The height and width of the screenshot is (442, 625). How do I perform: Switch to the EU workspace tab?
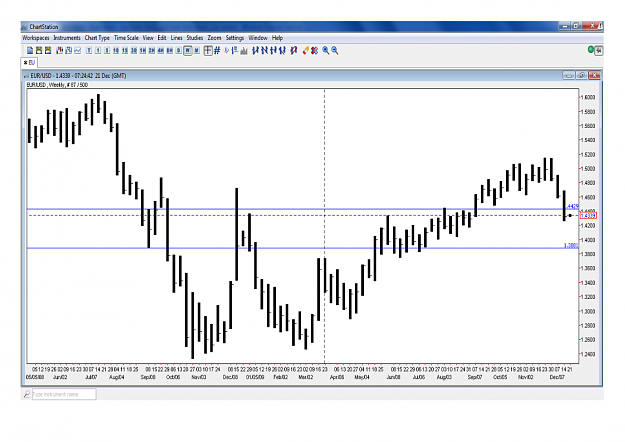tap(29, 63)
